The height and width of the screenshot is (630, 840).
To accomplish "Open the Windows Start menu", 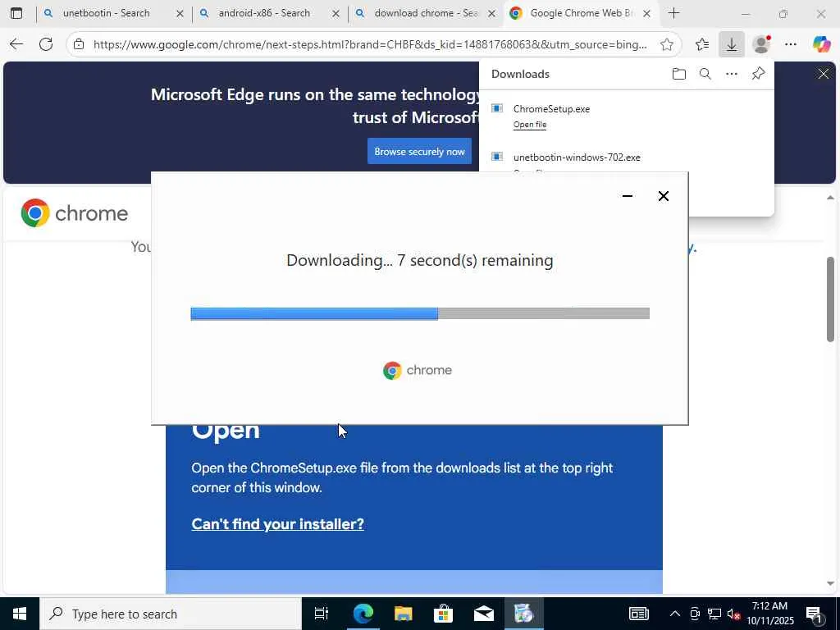I will [x=20, y=614].
